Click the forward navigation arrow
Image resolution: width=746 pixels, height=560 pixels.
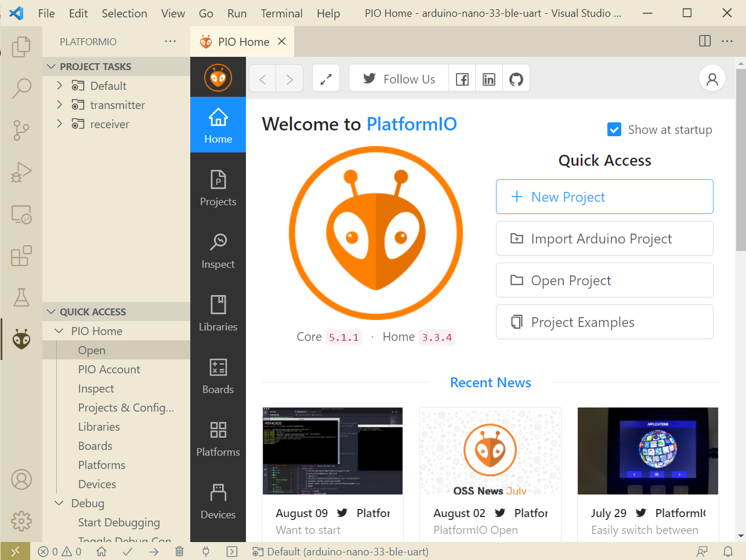[289, 79]
